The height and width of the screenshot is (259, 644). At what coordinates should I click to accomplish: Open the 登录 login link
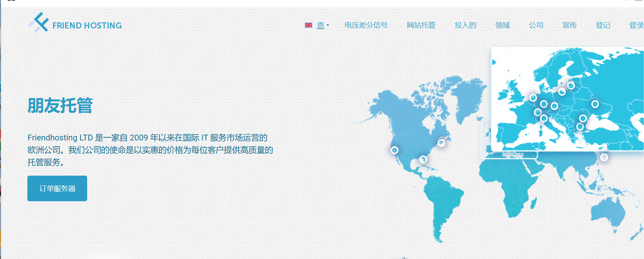point(636,25)
